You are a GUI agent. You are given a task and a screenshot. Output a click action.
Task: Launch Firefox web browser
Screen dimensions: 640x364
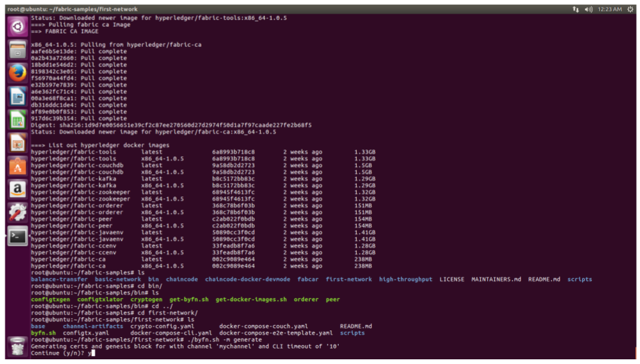pyautogui.click(x=17, y=74)
